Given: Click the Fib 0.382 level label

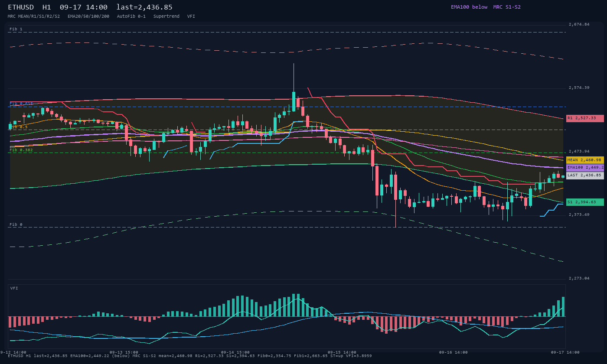Looking at the screenshot, I should [x=21, y=150].
